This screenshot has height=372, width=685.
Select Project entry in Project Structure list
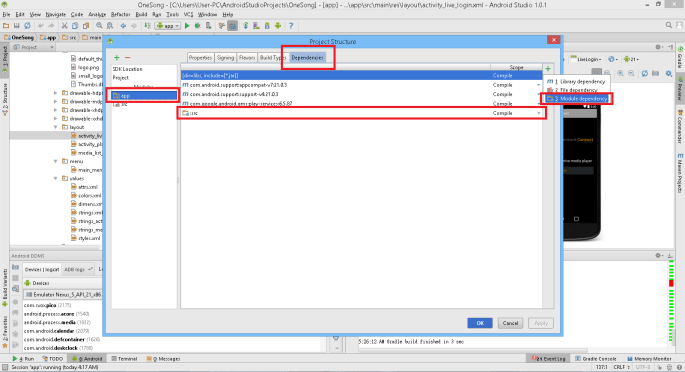pos(121,78)
